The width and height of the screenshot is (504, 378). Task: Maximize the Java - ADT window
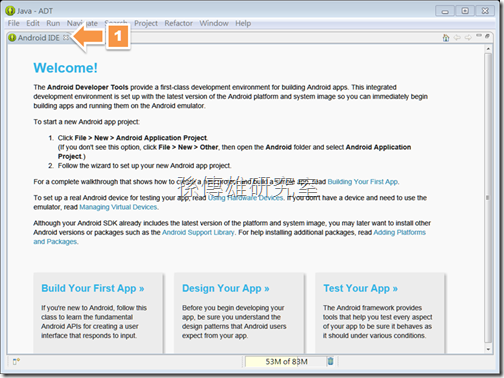point(465,11)
